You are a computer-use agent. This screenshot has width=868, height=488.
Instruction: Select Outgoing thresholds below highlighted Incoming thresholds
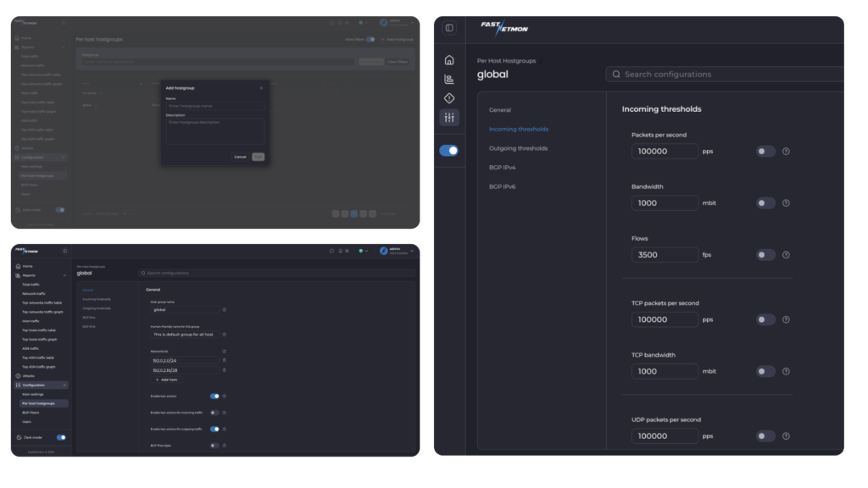point(518,148)
